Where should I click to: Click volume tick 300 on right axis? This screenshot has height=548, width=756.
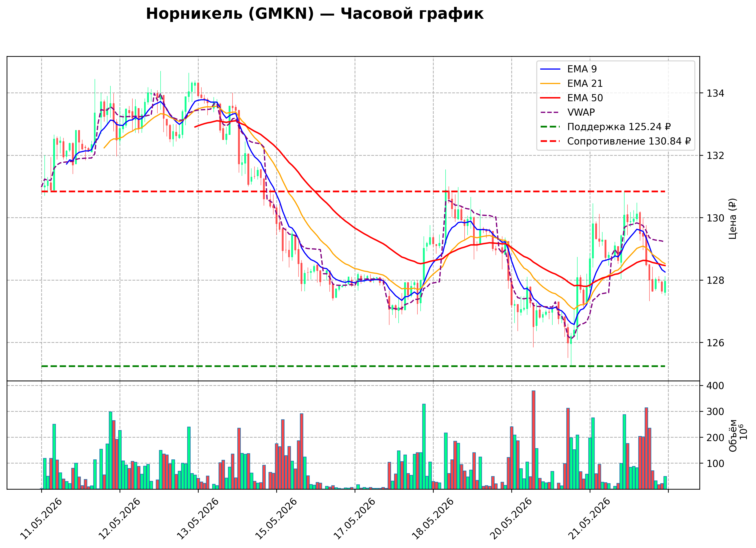pyautogui.click(x=716, y=412)
